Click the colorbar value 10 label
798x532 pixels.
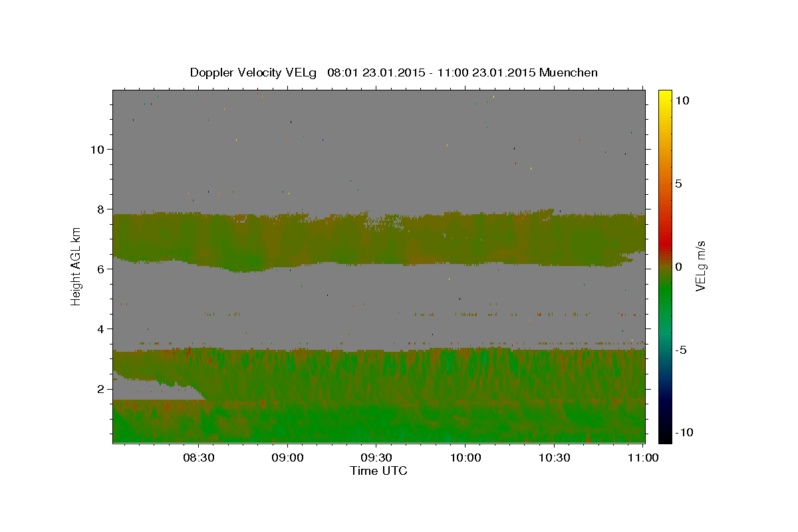pyautogui.click(x=682, y=100)
